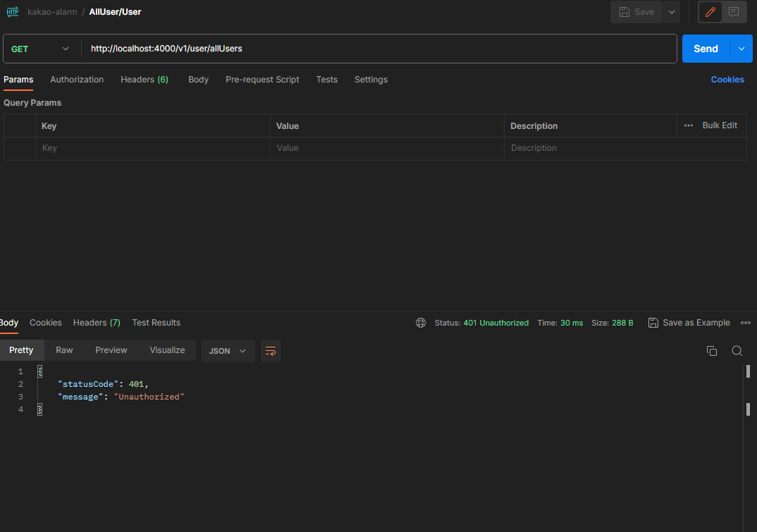Click the "Unauthorized" message value

pyautogui.click(x=149, y=397)
